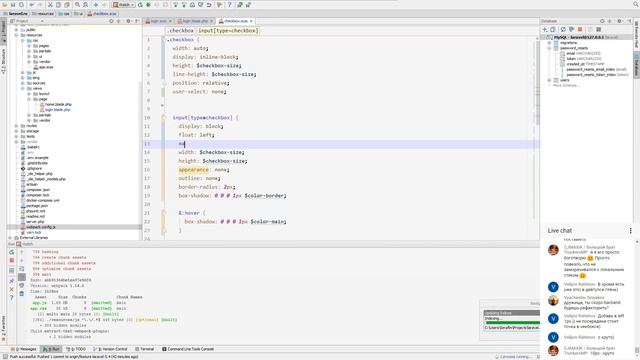Click the print icon in Run panel
The width and height of the screenshot is (640, 360).
pyautogui.click(x=22, y=285)
